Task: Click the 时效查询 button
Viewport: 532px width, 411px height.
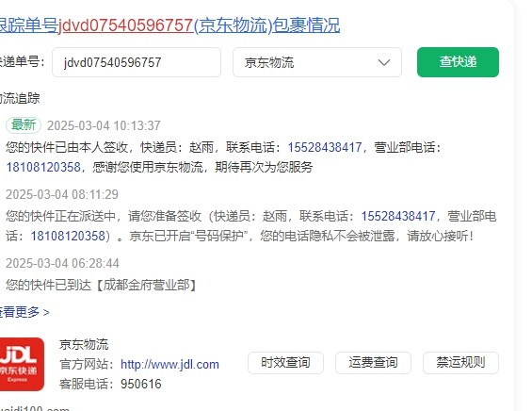Action: (x=285, y=363)
